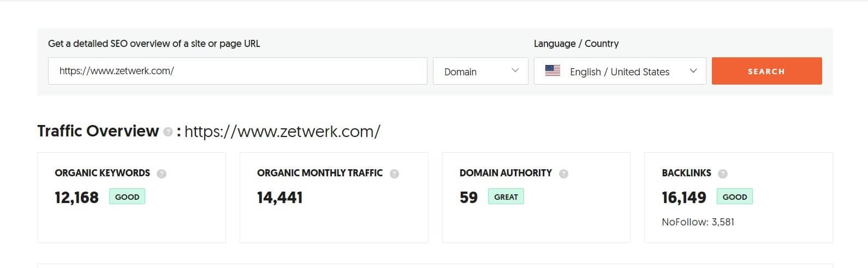Click the United States flag icon
This screenshot has width=868, height=268.
coord(552,71)
